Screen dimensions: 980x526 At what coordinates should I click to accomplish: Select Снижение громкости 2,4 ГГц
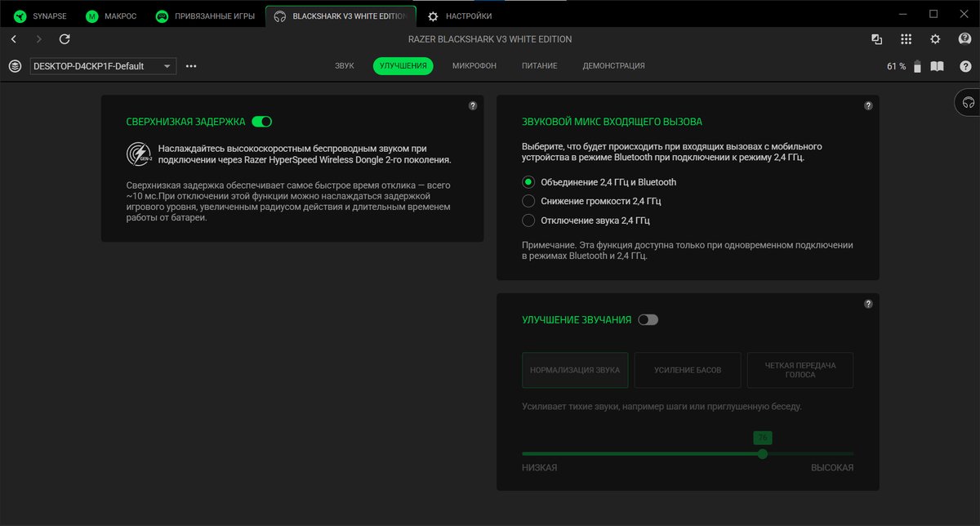click(528, 201)
